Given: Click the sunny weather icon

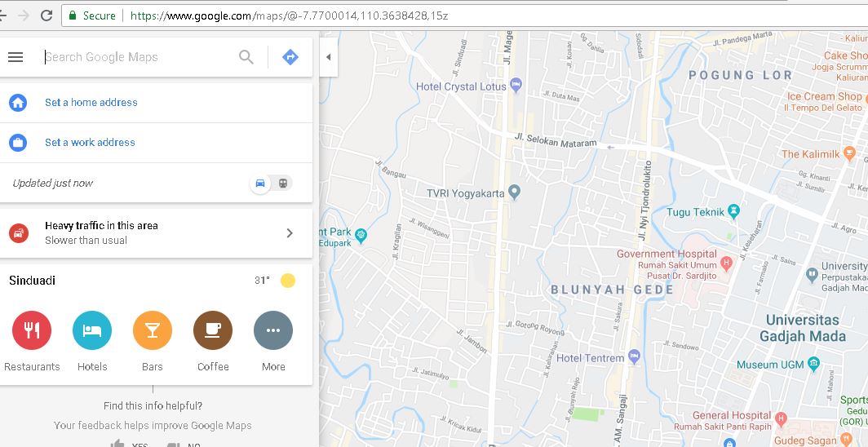Looking at the screenshot, I should [x=288, y=281].
